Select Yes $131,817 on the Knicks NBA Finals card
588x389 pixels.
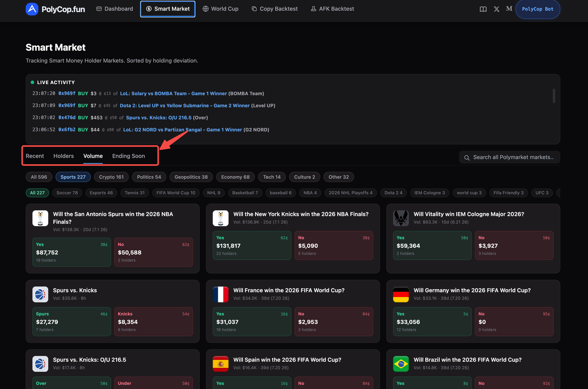(252, 246)
